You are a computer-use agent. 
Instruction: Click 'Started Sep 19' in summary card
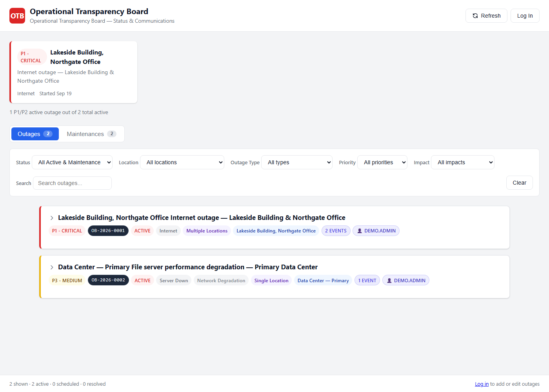point(55,94)
